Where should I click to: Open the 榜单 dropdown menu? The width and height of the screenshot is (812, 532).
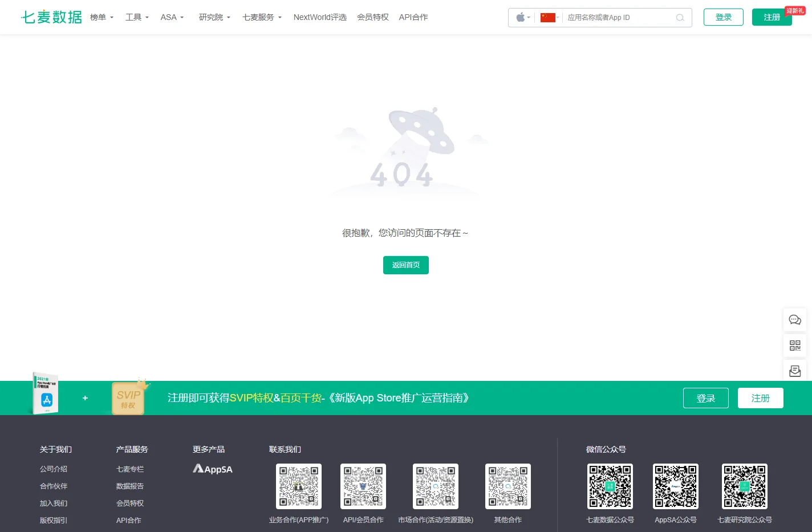pos(101,17)
